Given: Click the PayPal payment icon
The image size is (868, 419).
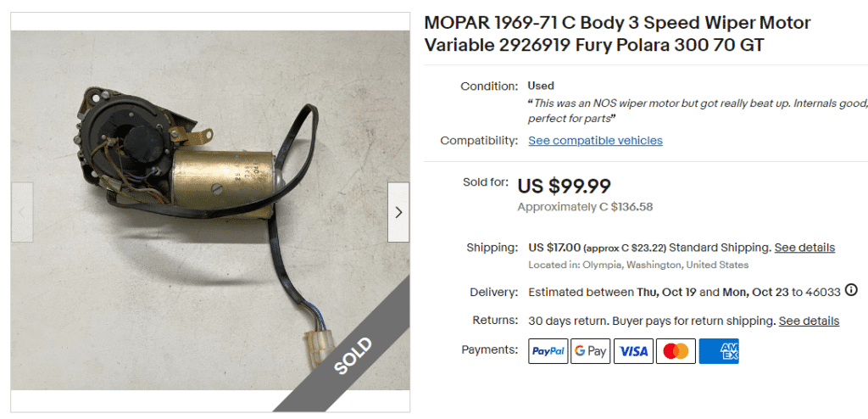Looking at the screenshot, I should click(x=548, y=351).
